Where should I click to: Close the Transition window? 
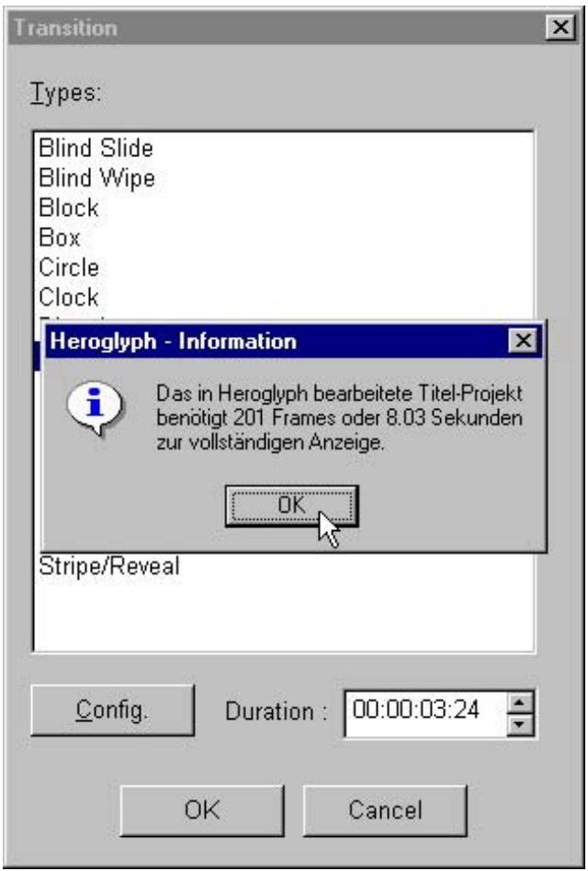[x=560, y=27]
